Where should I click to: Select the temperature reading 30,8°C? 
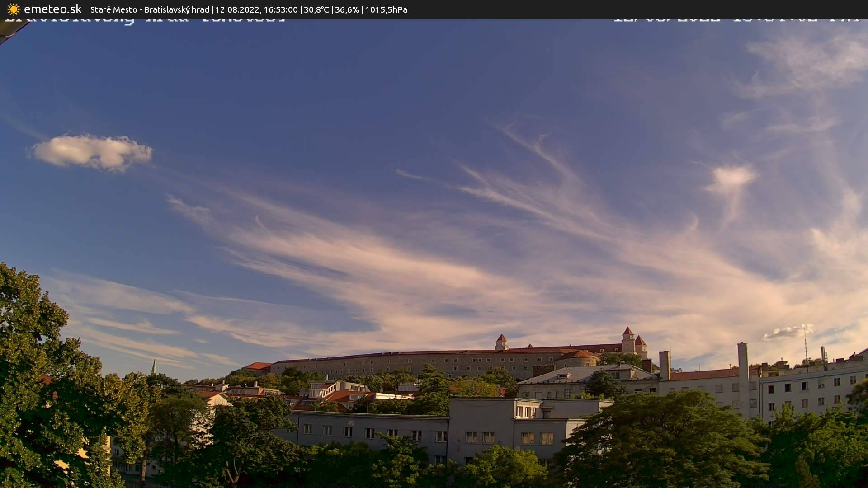(316, 9)
